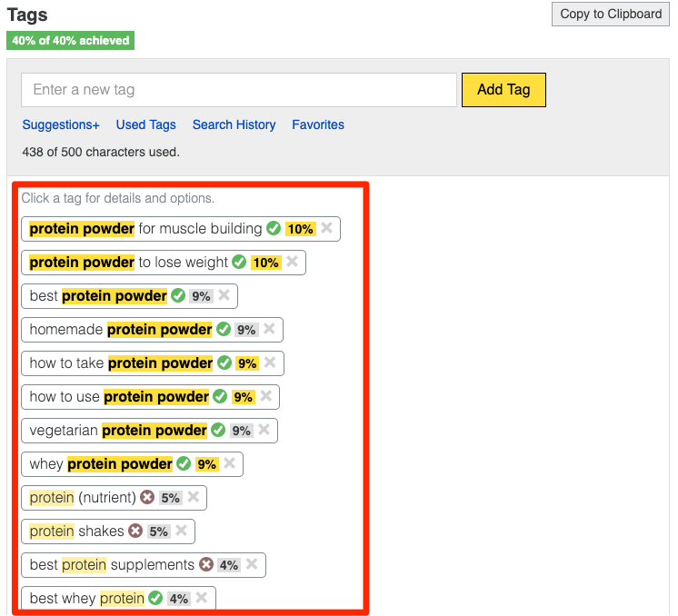This screenshot has height=616, width=678.
Task: Expand the Suggestions+ link
Action: 61,124
